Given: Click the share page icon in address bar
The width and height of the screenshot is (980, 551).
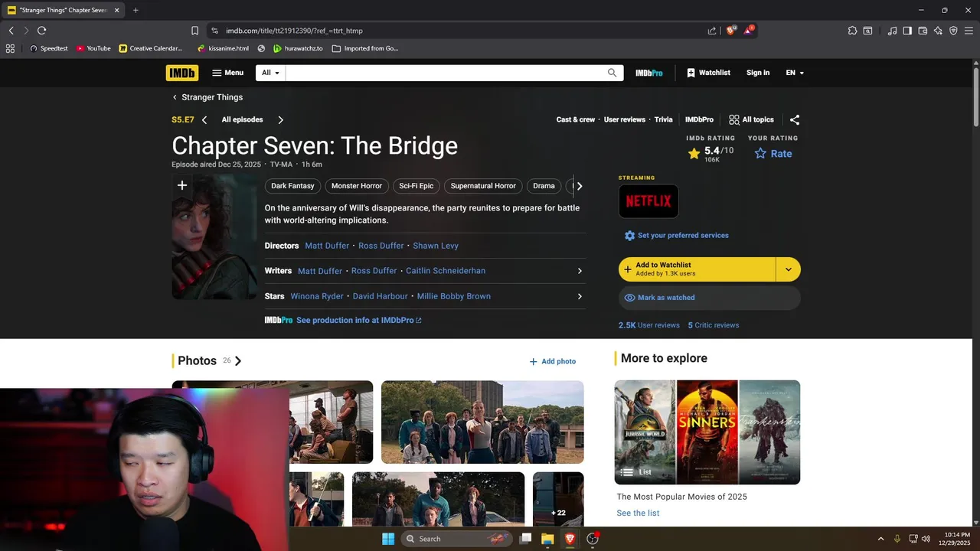Looking at the screenshot, I should click(x=712, y=31).
